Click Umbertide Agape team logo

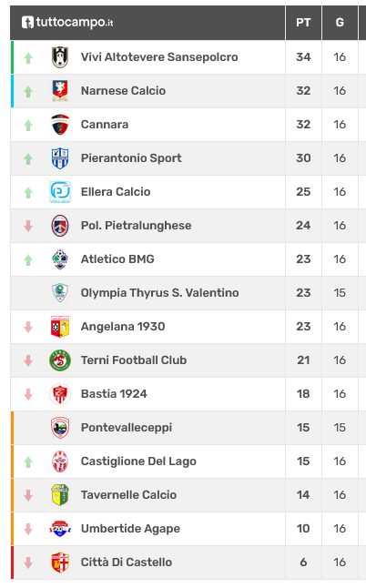60,529
